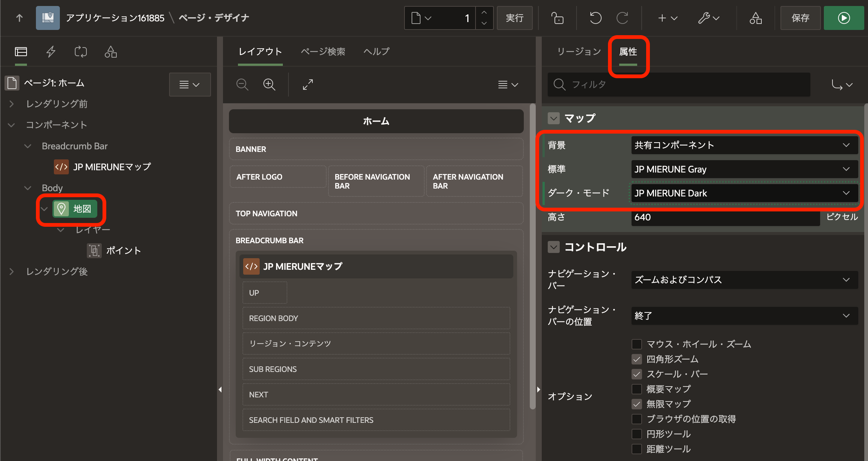
Task: Click the zoom in magnifier icon
Action: tap(269, 85)
